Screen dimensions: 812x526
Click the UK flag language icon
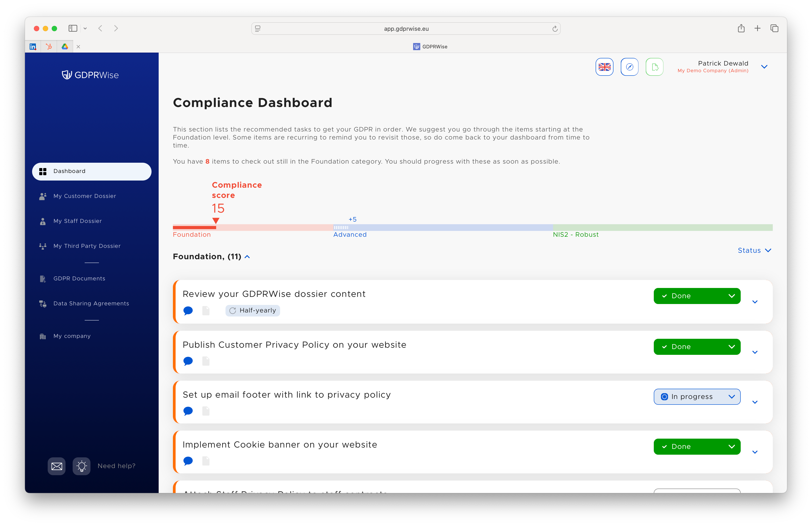pyautogui.click(x=604, y=67)
